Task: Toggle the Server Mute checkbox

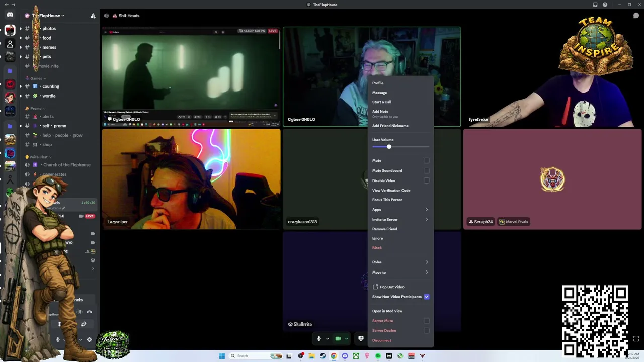Action: point(427,321)
